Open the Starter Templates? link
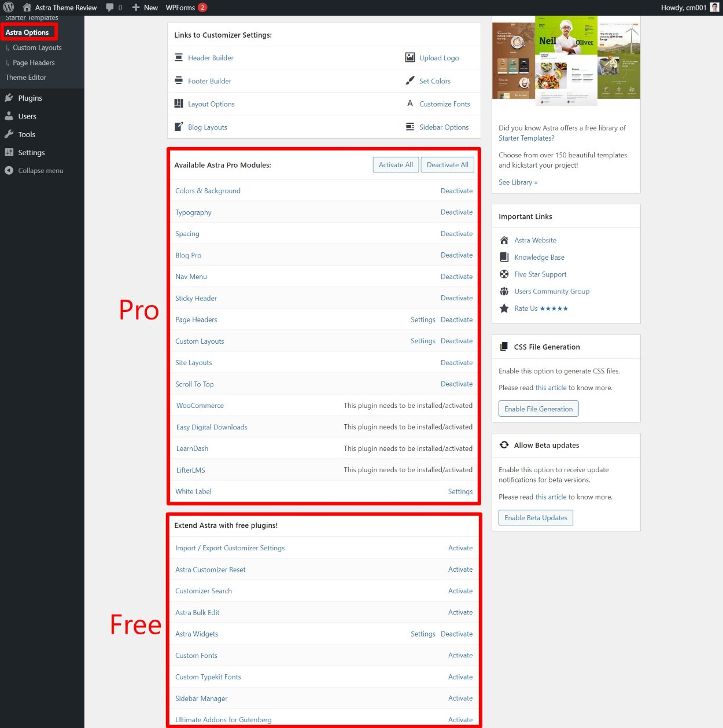This screenshot has width=723, height=728. (526, 138)
